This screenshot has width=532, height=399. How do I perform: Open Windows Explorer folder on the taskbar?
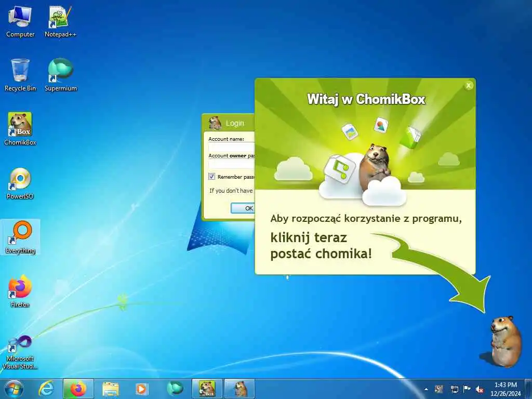coord(111,389)
